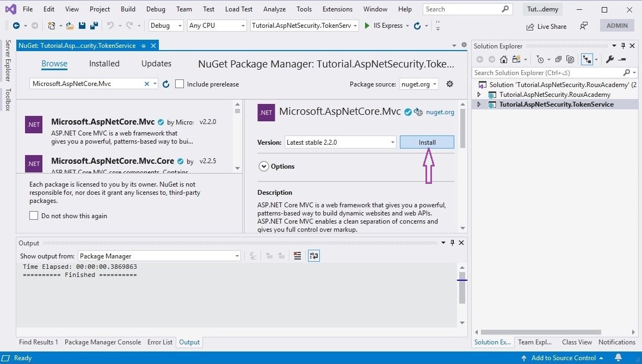Open Solution Explorer Properties with the wrench icon
The height and width of the screenshot is (364, 642).
(x=610, y=59)
